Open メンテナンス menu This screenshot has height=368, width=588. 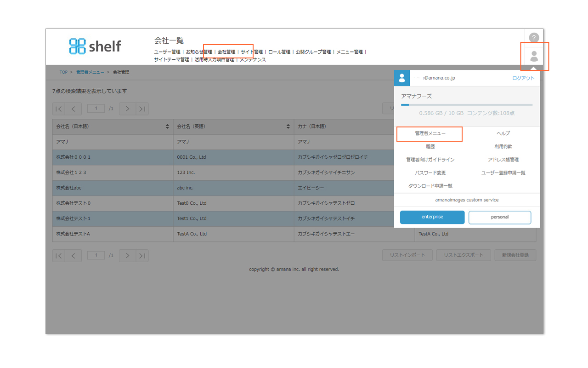[253, 60]
